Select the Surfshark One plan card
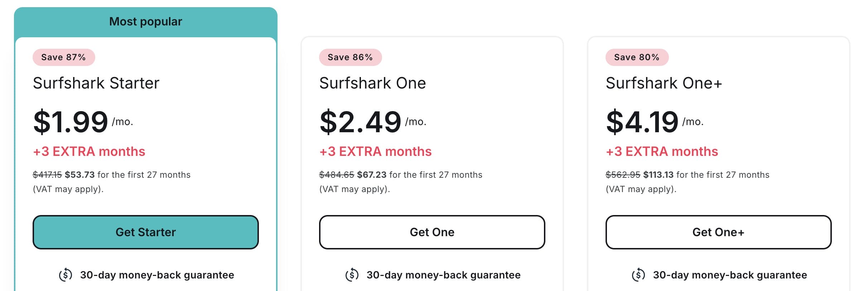The width and height of the screenshot is (868, 291). click(432, 161)
